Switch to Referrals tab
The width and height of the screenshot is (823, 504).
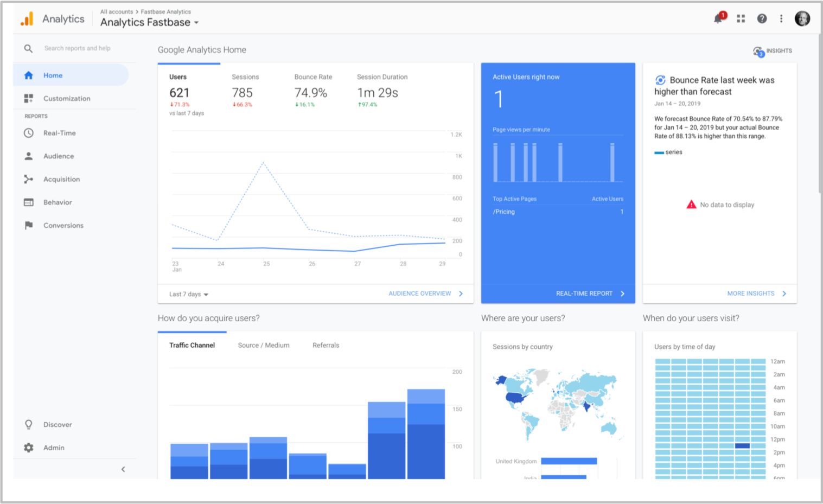(x=326, y=345)
